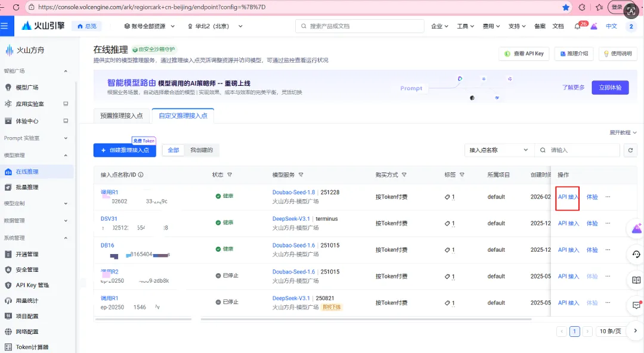Reload the browser page

pos(16,7)
